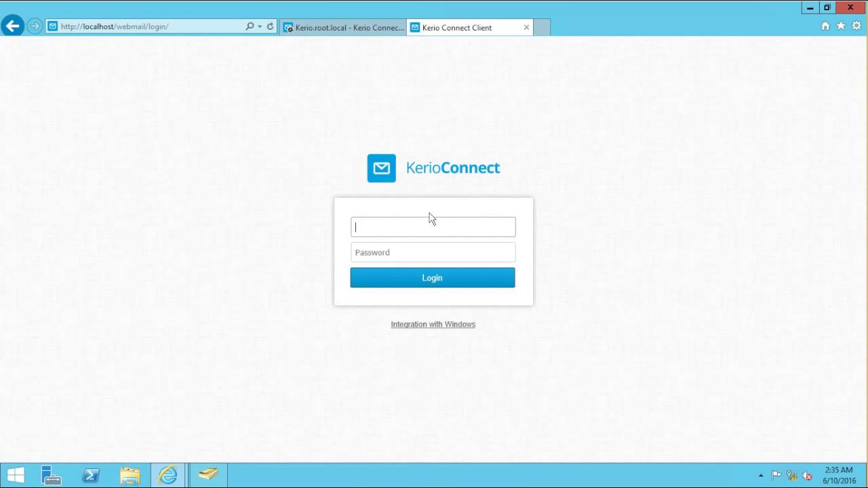This screenshot has width=868, height=488.
Task: Restore down the browser window
Action: [827, 7]
